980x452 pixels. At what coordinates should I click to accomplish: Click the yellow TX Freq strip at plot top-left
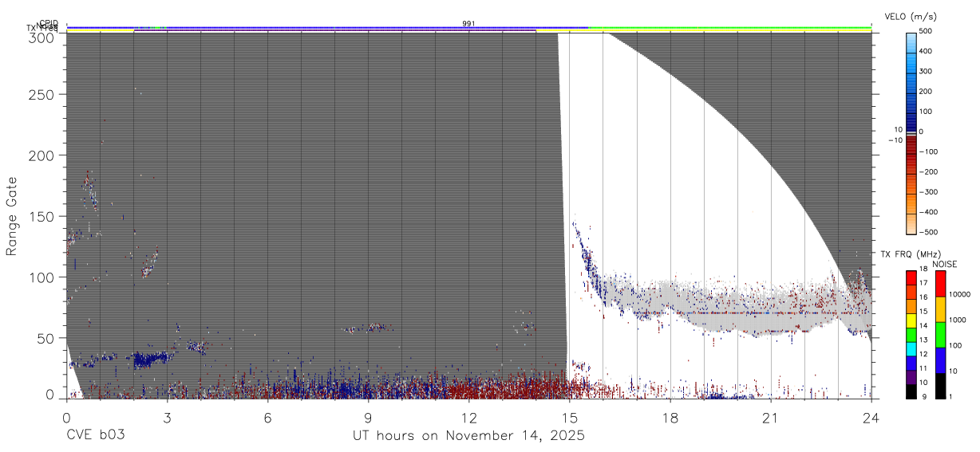pos(100,31)
